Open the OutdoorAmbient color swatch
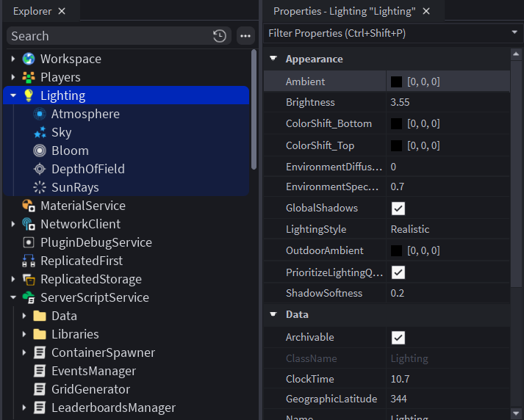Image resolution: width=524 pixels, height=420 pixels. point(396,250)
